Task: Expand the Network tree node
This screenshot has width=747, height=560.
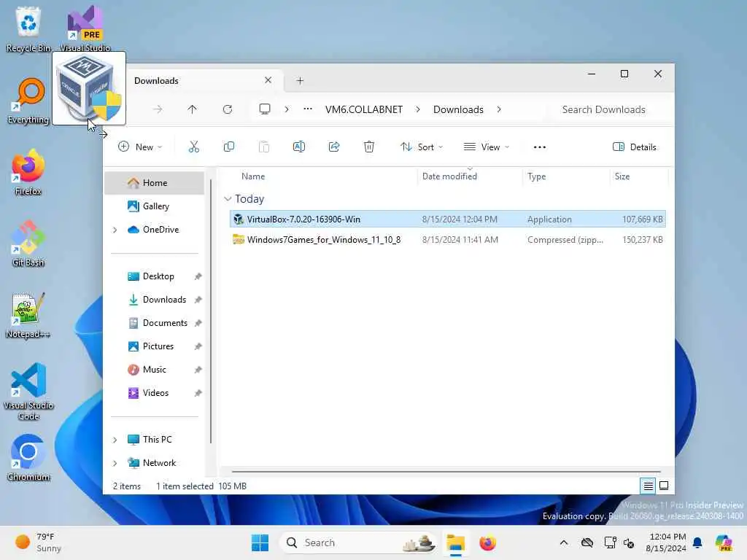Action: point(115,463)
